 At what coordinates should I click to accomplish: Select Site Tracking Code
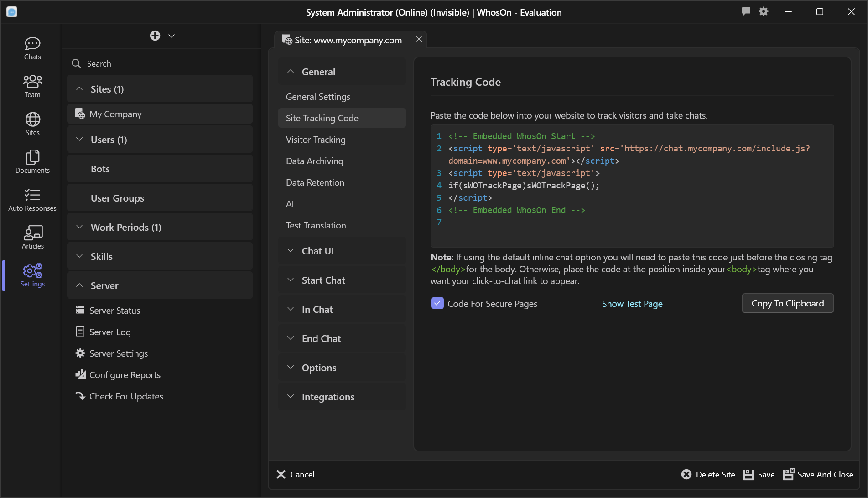[x=342, y=118]
